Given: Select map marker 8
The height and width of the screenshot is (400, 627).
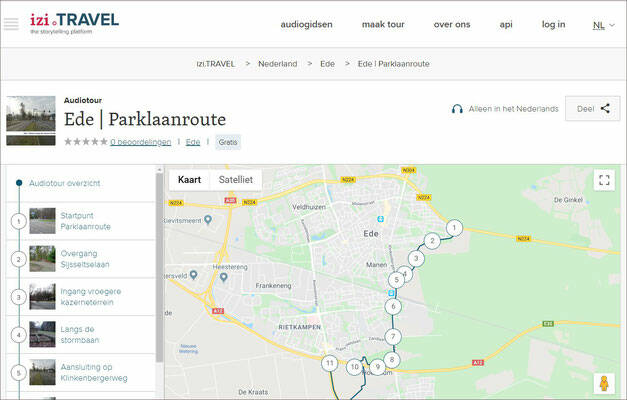Looking at the screenshot, I should (x=392, y=360).
